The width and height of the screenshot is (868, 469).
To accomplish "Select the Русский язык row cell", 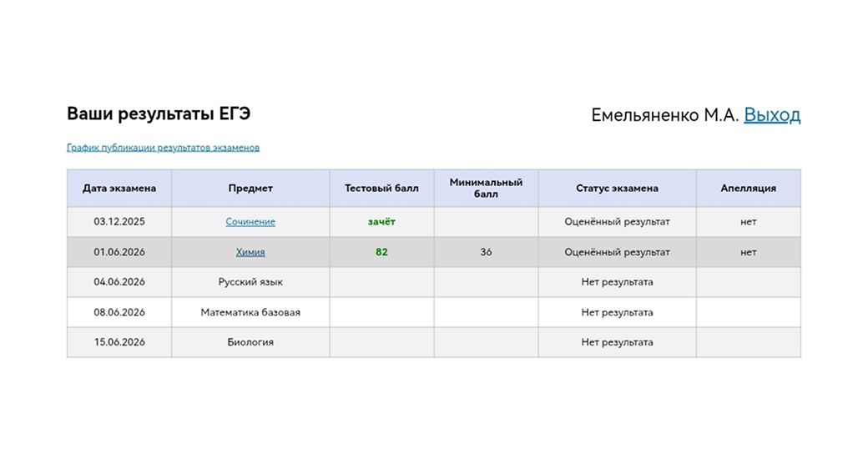I will coord(250,282).
